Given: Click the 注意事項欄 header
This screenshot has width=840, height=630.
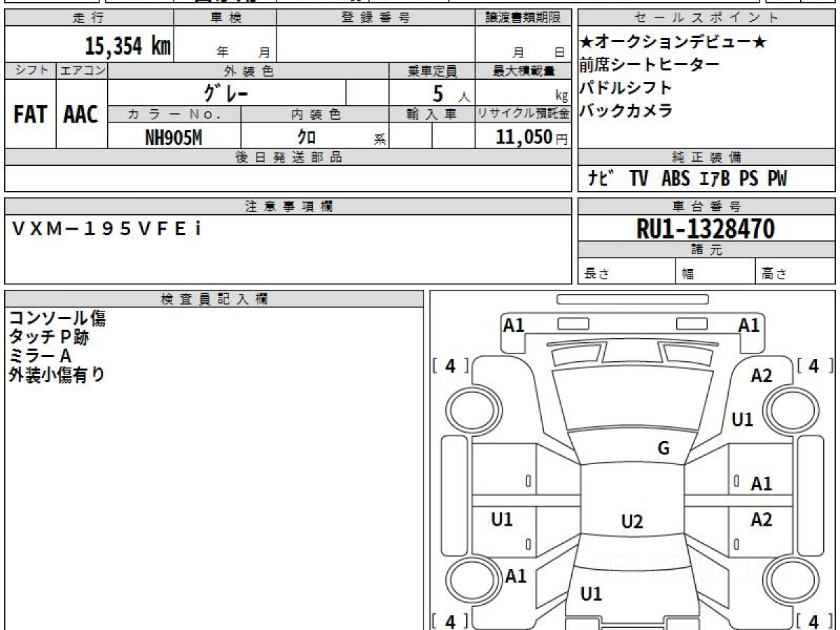Looking at the screenshot, I should [288, 206].
